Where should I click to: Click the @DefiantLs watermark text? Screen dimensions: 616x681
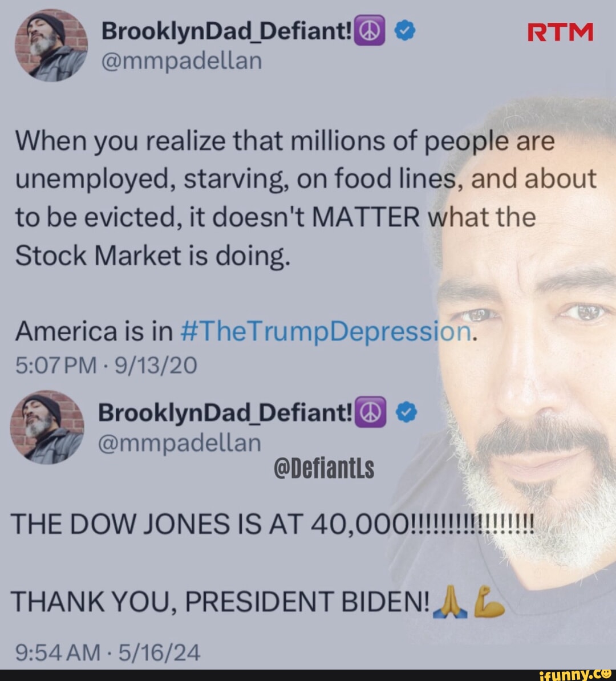coord(325,468)
